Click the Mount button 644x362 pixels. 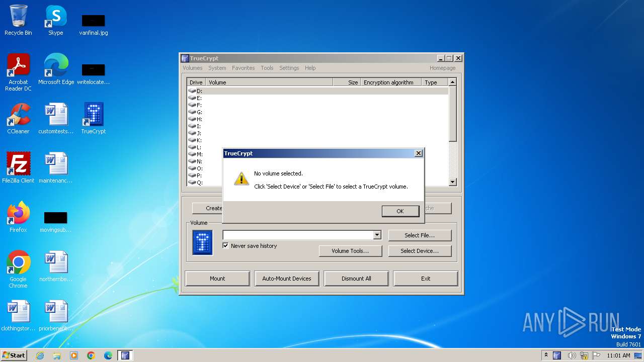tap(217, 279)
